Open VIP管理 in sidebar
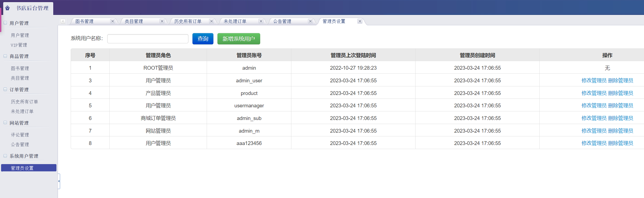The height and width of the screenshot is (198, 644). [x=19, y=45]
